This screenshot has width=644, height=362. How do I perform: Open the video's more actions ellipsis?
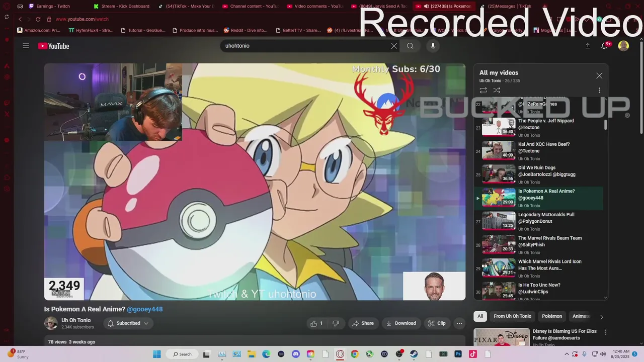click(x=459, y=323)
